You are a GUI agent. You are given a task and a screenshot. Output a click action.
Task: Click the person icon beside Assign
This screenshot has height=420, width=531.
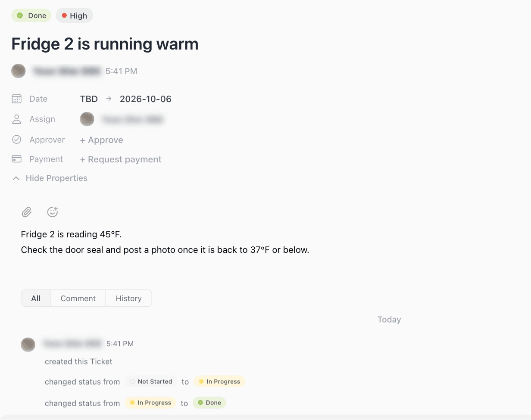(x=17, y=119)
